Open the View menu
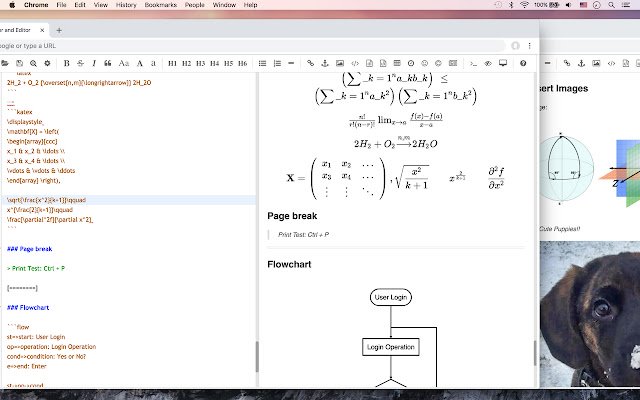640x400 pixels. click(x=101, y=5)
